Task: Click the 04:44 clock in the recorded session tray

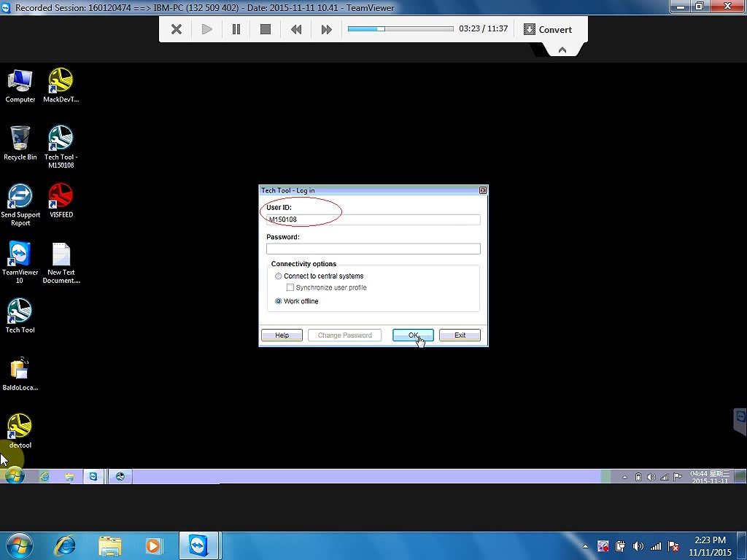Action: tap(710, 477)
